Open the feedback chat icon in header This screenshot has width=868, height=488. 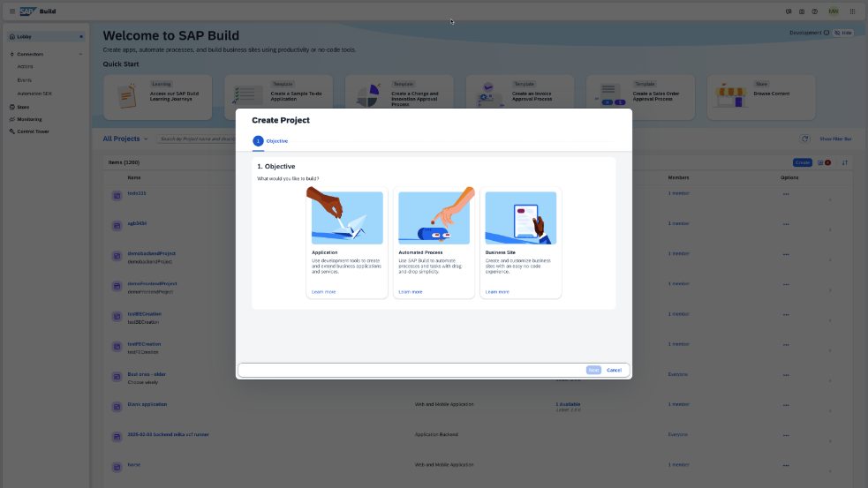click(789, 11)
